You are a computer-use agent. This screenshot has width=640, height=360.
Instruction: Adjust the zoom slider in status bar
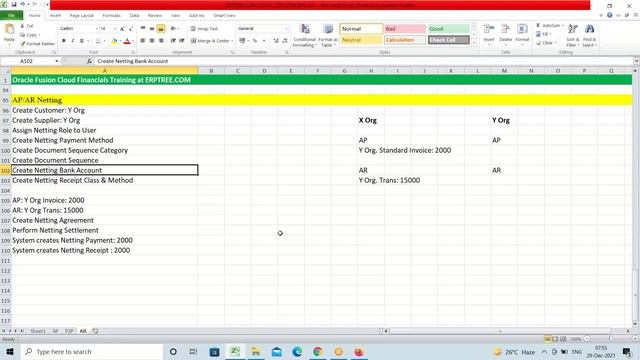[x=610, y=339]
